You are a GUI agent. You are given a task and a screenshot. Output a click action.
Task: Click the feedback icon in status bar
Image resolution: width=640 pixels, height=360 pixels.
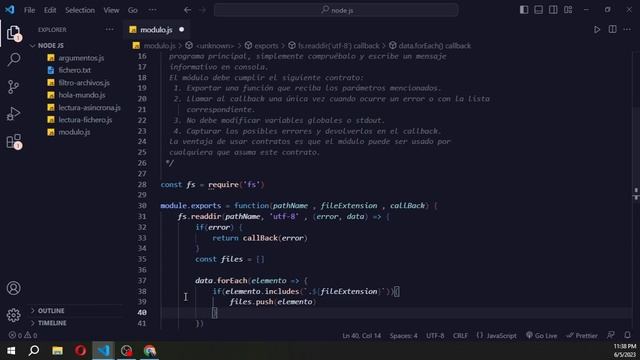[x=611, y=335]
